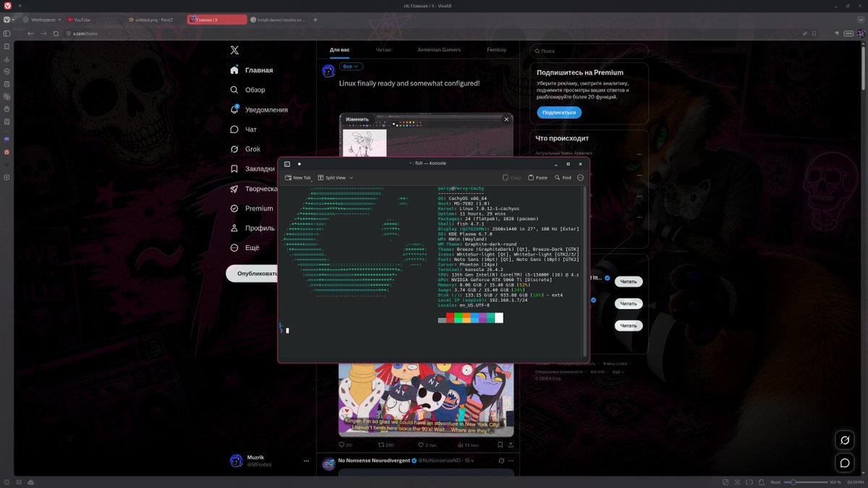Open Premium in X sidebar
868x488 pixels.
(251, 208)
